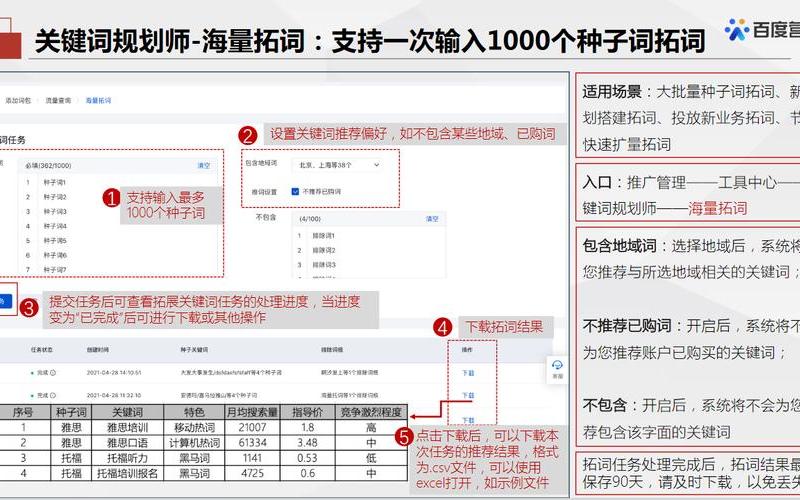Switch to the 添加词包 tab

click(x=18, y=101)
